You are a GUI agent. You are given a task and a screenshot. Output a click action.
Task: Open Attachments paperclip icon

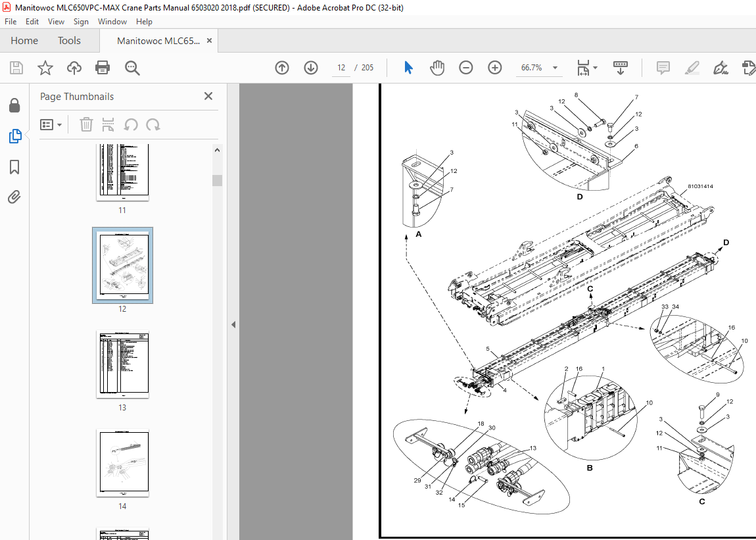(x=14, y=197)
